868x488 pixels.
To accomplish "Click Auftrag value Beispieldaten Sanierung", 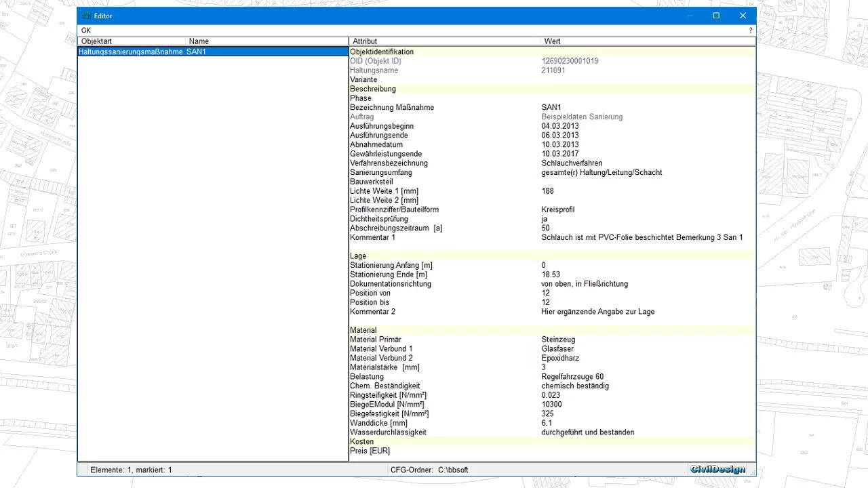I will (582, 117).
